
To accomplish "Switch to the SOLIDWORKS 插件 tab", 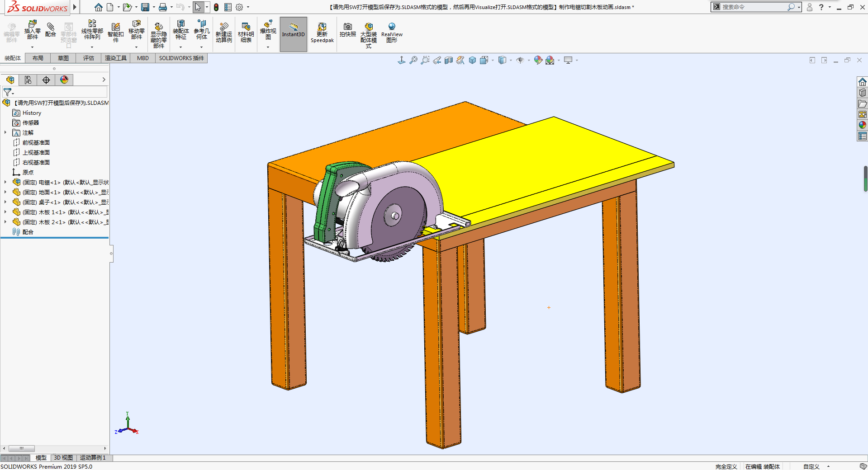I will coord(181,58).
